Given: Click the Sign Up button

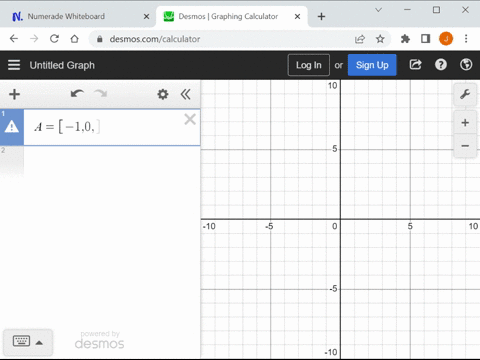Looking at the screenshot, I should [x=372, y=65].
